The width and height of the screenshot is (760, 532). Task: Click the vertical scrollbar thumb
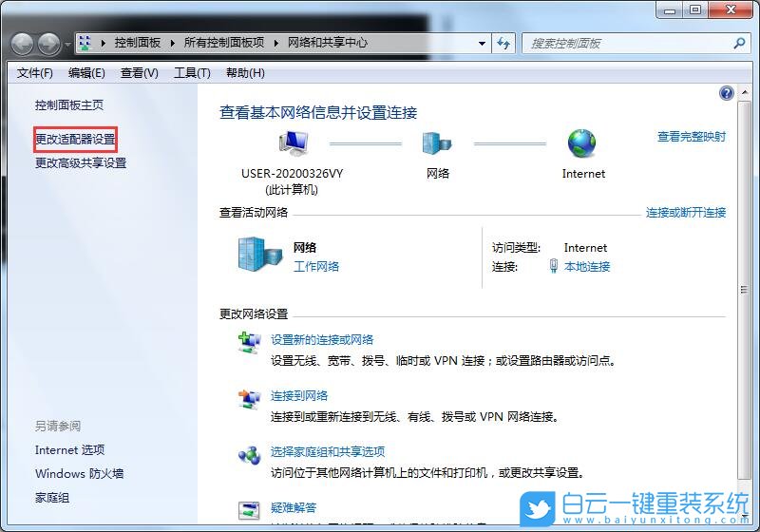[x=745, y=291]
